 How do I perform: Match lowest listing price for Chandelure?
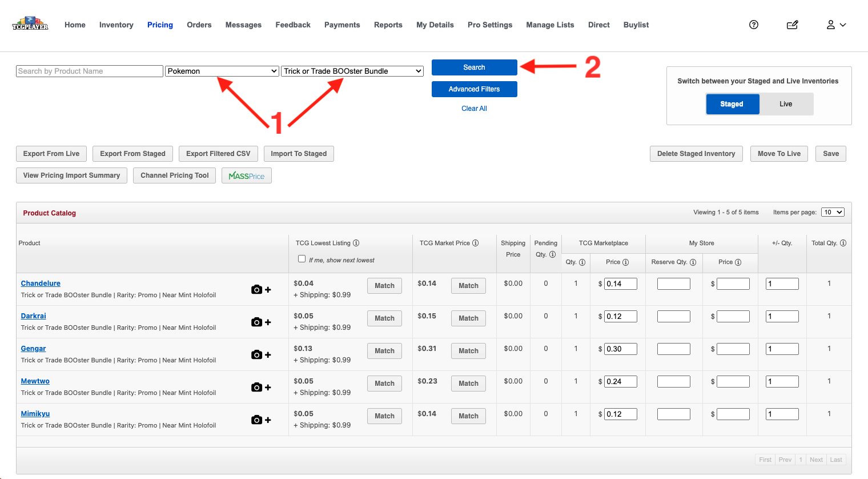point(384,286)
